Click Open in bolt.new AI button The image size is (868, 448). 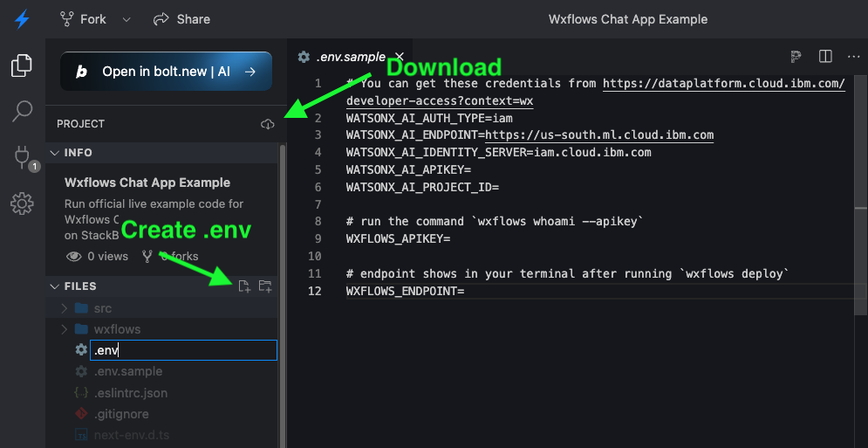[x=166, y=72]
